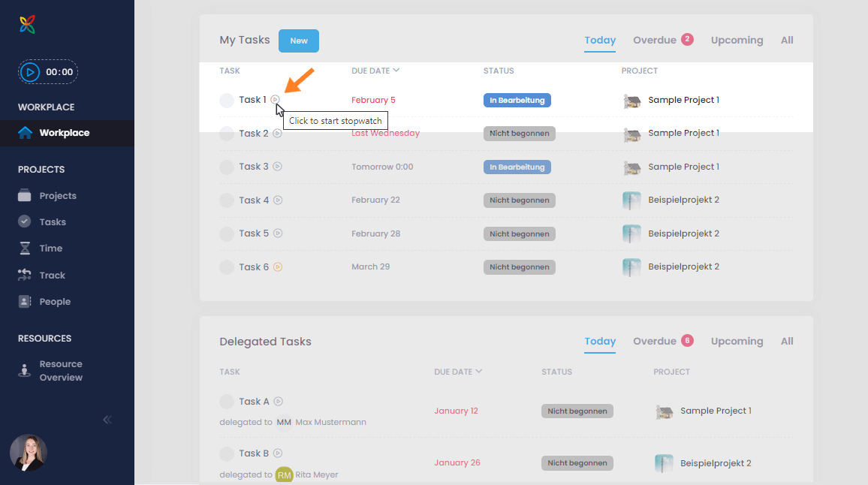Collapse the sidebar with the chevron arrows

[107, 419]
